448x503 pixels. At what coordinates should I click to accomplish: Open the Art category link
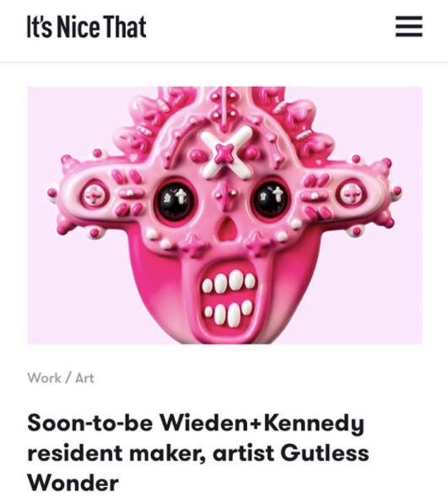point(84,378)
